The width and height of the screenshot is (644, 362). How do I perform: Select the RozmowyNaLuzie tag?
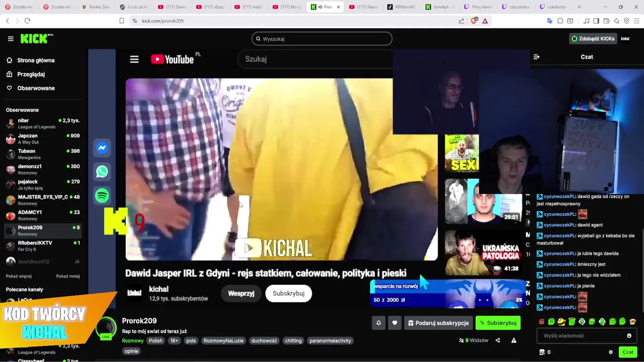point(223,341)
